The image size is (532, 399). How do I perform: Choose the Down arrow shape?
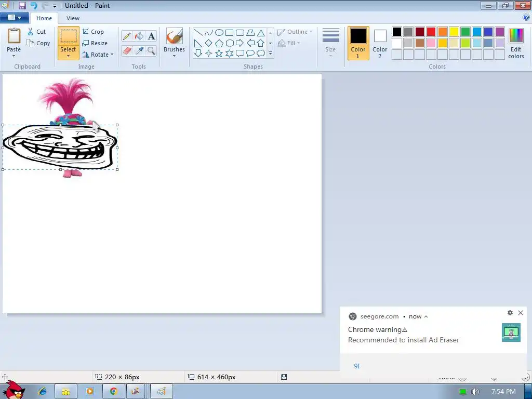[x=198, y=54]
